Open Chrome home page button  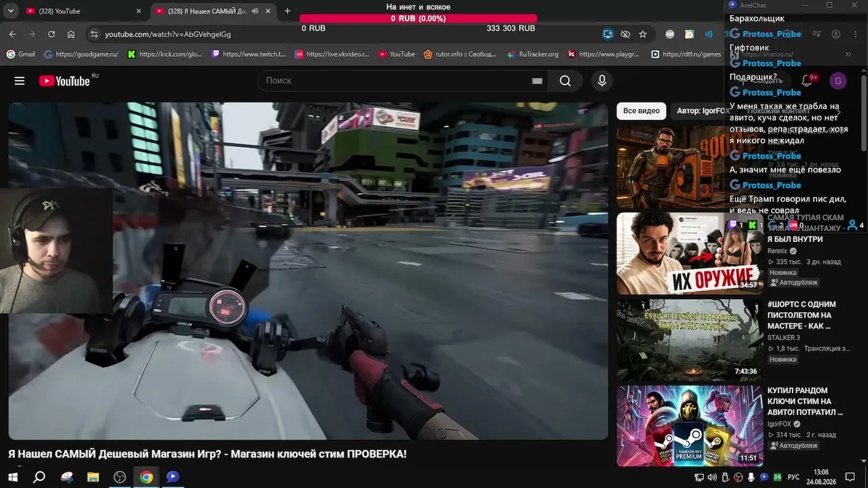click(71, 34)
